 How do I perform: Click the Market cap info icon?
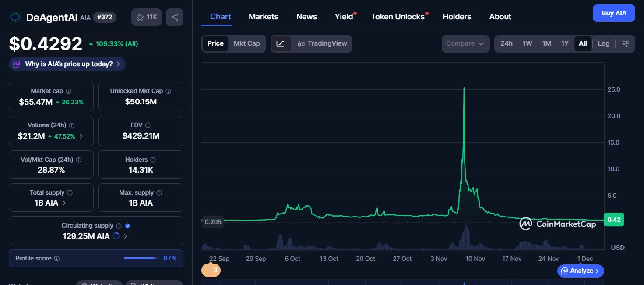coord(69,91)
